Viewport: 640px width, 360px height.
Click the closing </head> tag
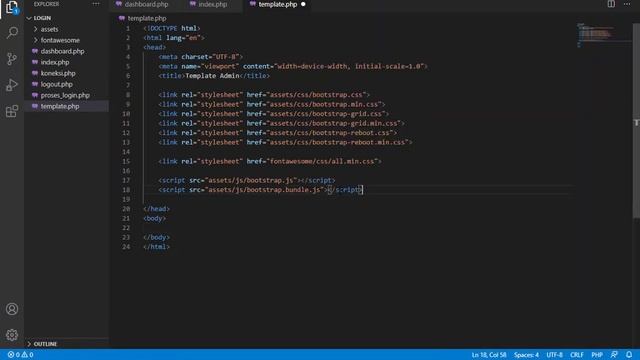click(x=156, y=209)
